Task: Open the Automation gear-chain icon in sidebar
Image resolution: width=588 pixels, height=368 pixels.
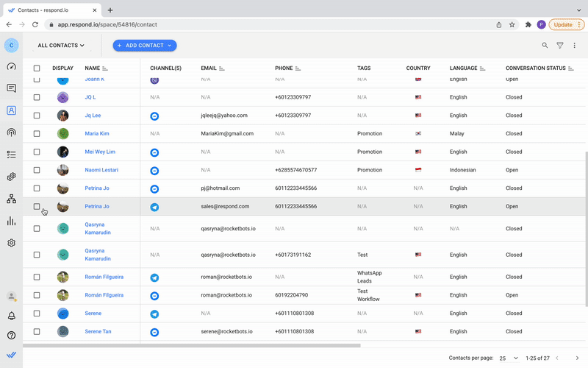Action: click(11, 177)
